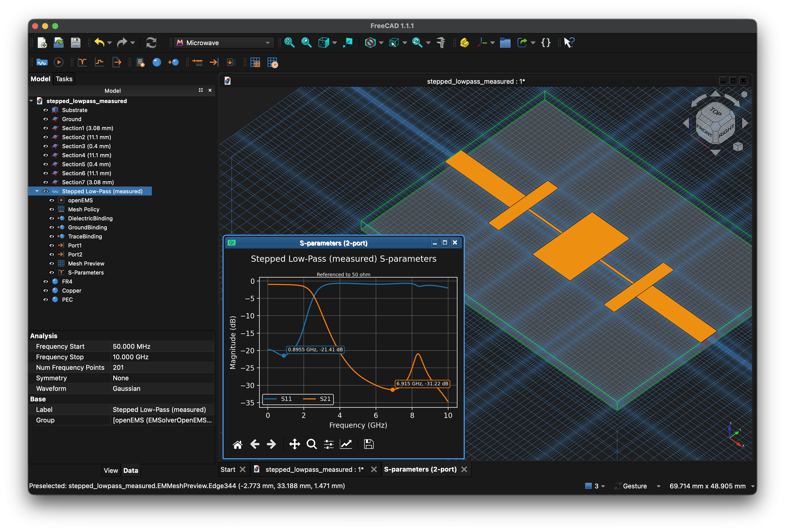785x532 pixels.
Task: Collapse the stepped_lowpass_measured document node
Action: [31, 101]
